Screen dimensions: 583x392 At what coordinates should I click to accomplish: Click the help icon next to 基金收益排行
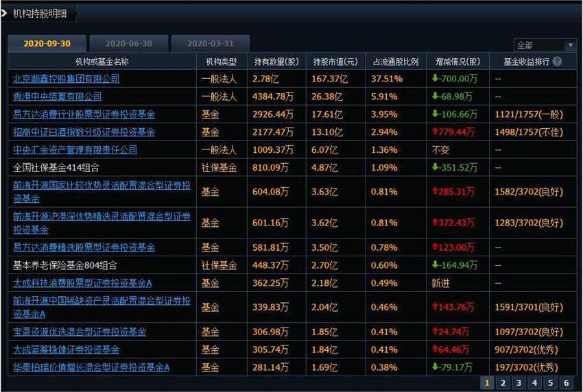pyautogui.click(x=557, y=61)
